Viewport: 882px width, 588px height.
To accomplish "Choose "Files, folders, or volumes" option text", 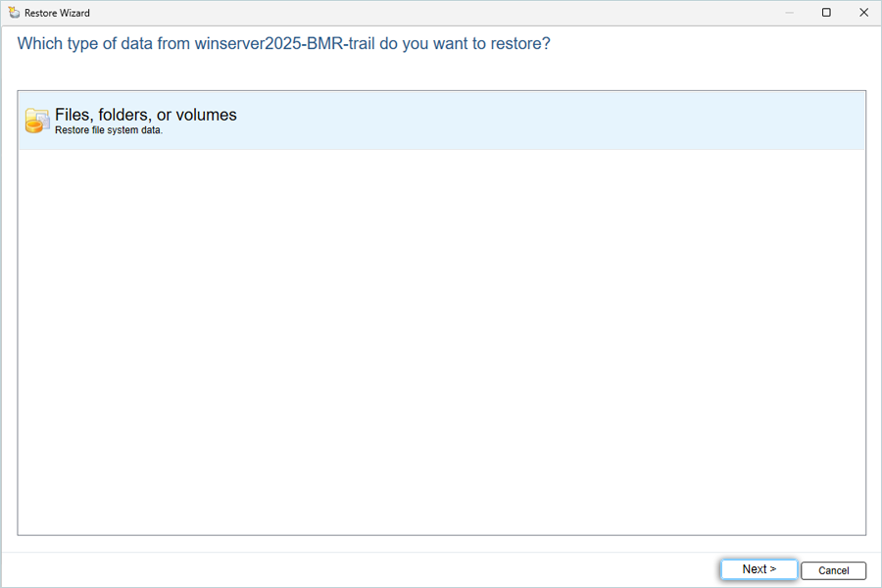I will [146, 115].
